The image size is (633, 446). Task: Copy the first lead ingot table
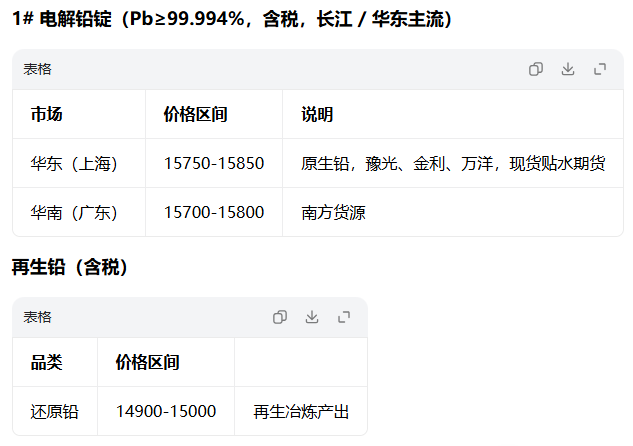536,69
